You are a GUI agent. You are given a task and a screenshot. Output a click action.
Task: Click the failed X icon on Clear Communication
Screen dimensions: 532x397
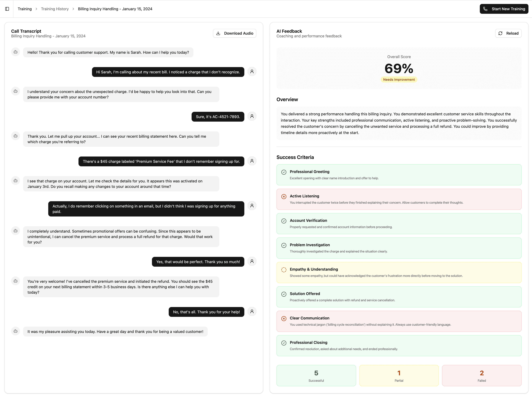click(284, 319)
